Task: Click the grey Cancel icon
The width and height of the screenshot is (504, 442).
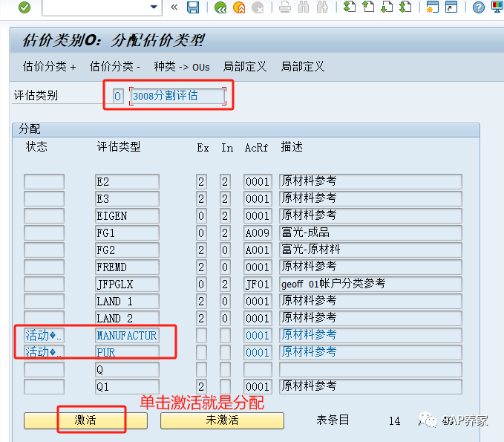Action: pos(258,7)
